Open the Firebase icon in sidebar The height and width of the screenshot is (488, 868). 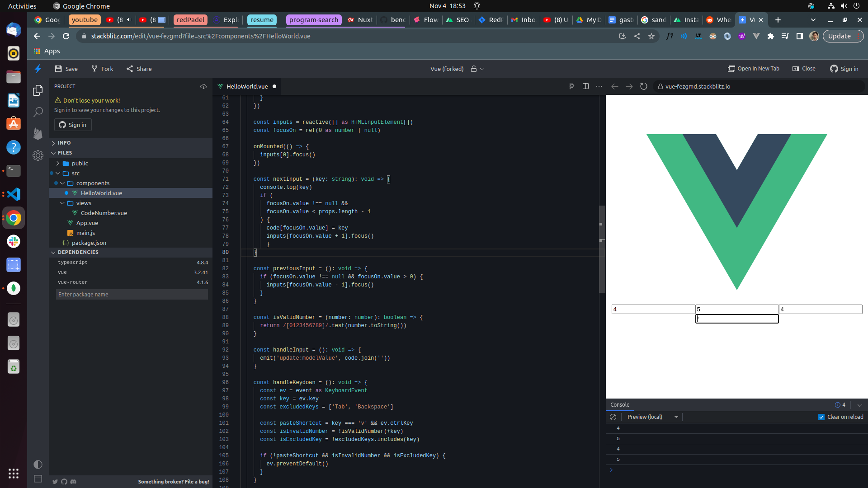(38, 133)
